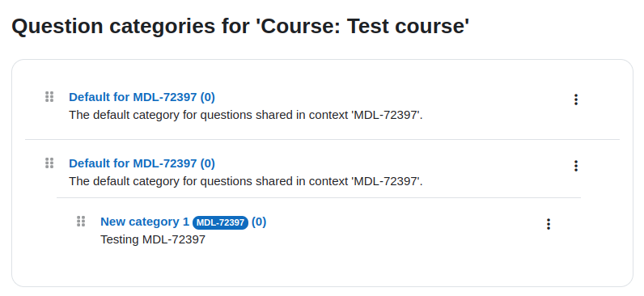Click drag handle of second Default for MDL-72397
Screen dimensions: 644x296
pos(49,163)
